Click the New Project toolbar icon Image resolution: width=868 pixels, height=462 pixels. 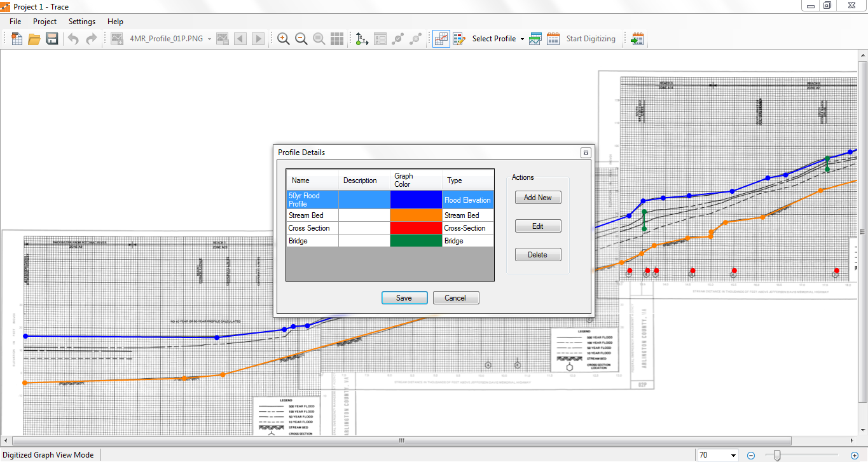click(x=17, y=39)
